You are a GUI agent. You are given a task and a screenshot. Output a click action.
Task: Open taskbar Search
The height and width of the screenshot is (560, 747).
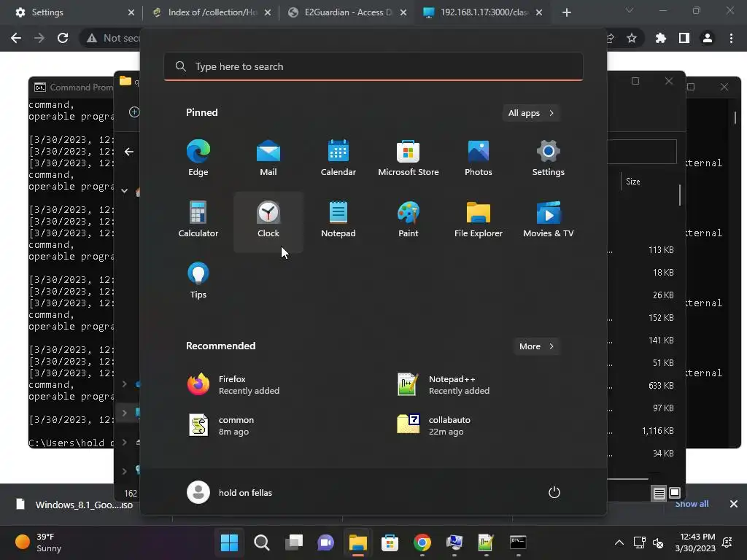click(262, 542)
